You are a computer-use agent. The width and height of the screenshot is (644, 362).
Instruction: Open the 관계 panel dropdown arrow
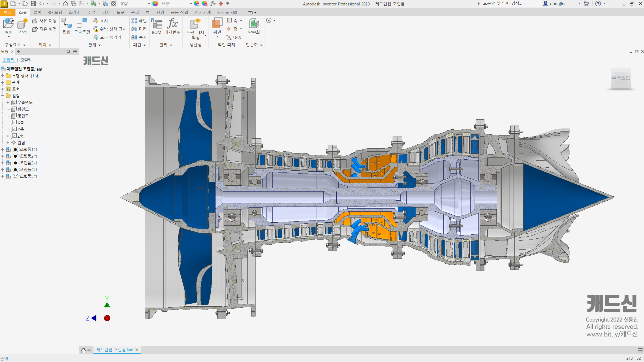(100, 45)
